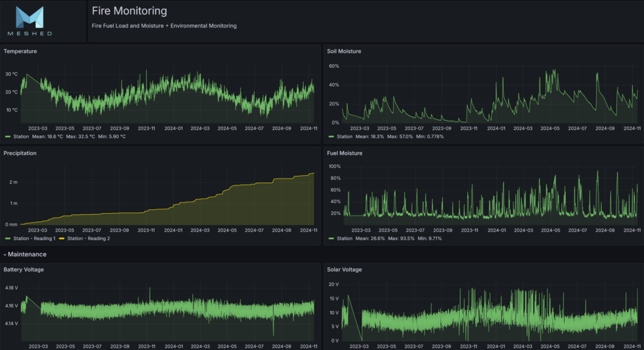644x350 pixels.
Task: Click inside the Temperature graph area
Action: [x=167, y=94]
